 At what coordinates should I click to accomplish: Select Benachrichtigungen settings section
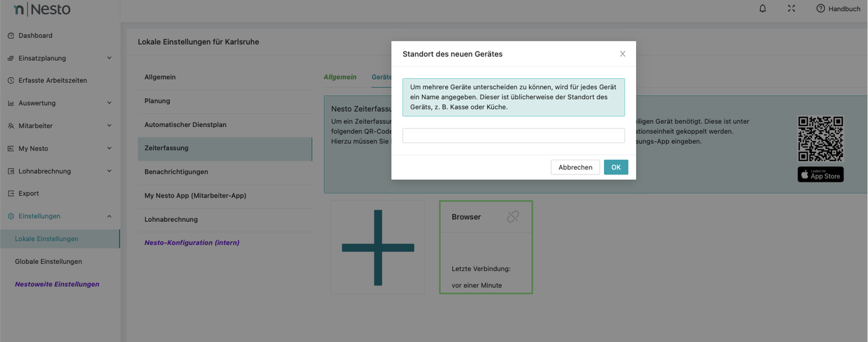click(176, 172)
